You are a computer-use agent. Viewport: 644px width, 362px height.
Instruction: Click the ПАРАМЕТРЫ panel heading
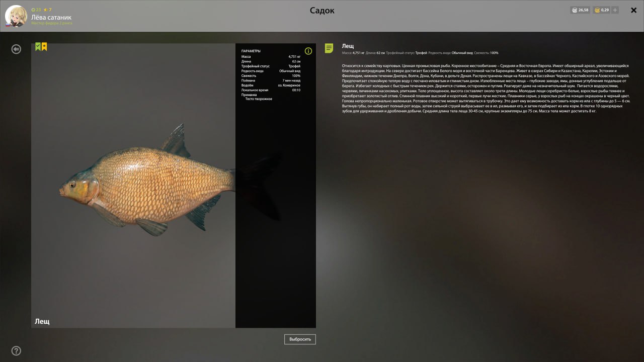tap(251, 51)
